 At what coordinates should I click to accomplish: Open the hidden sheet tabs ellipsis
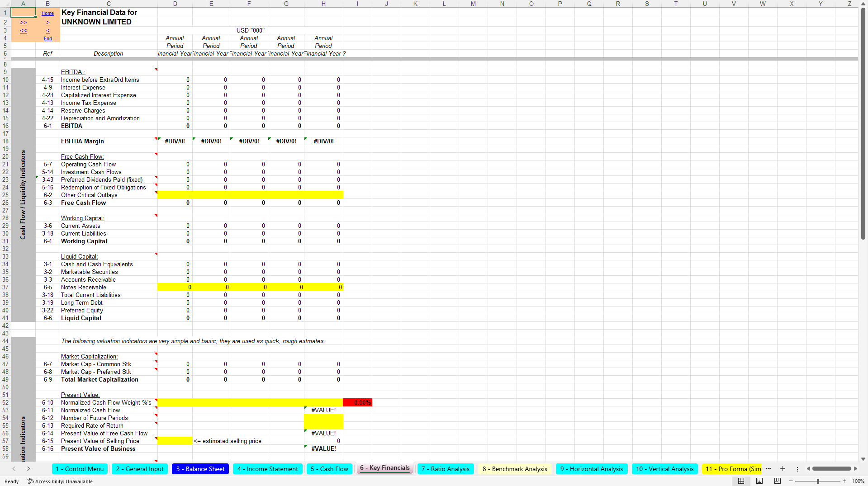click(x=768, y=469)
